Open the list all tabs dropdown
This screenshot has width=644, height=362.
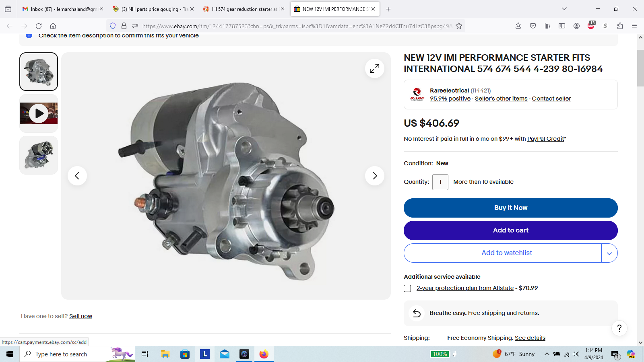[564, 9]
